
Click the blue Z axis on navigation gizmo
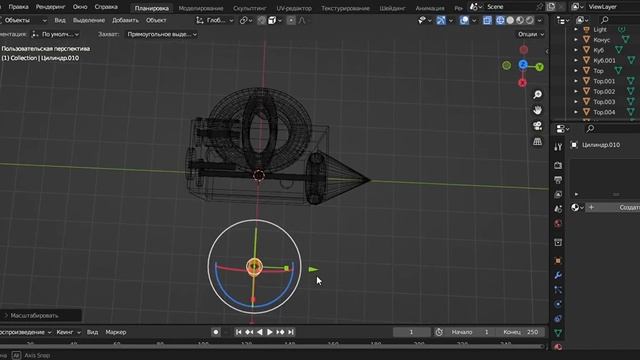[x=523, y=64]
